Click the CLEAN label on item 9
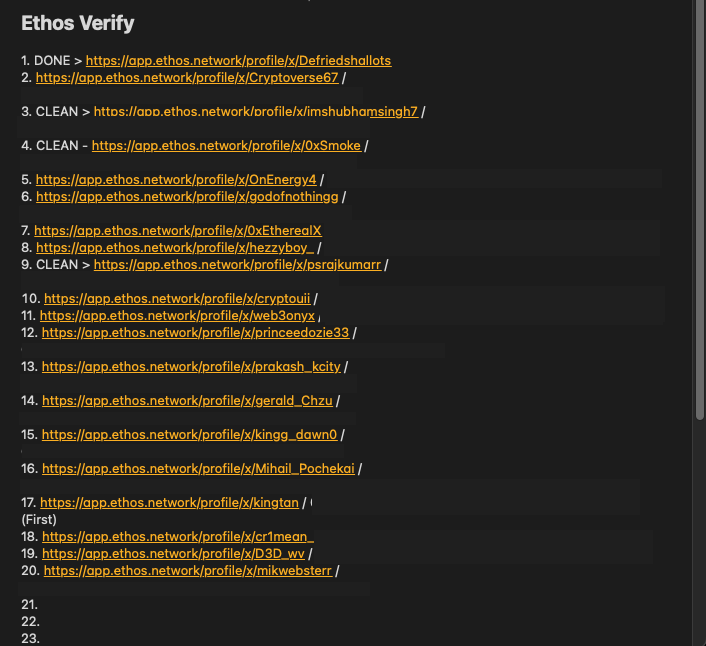 [x=57, y=265]
